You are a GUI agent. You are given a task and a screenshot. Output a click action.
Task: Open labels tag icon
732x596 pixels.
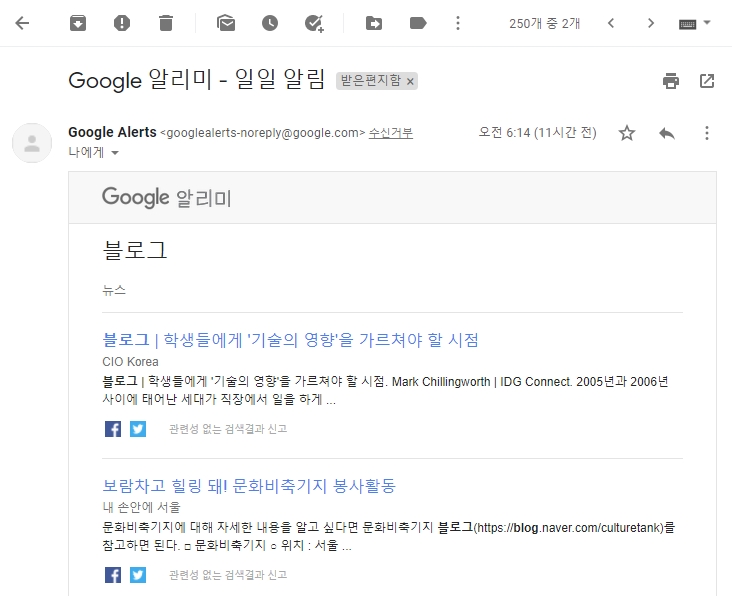[418, 23]
